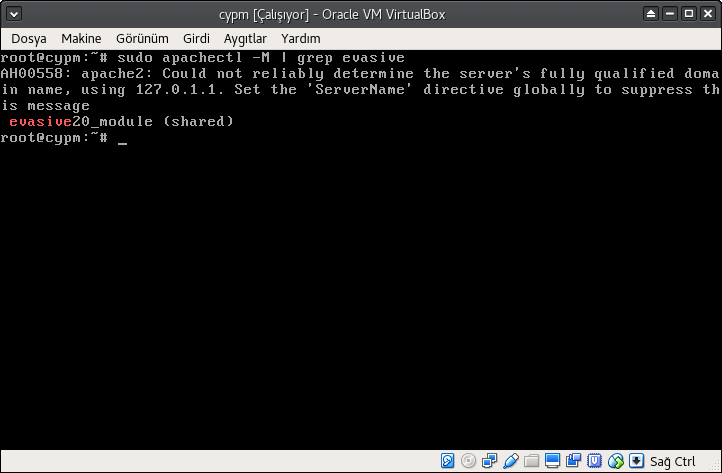The image size is (722, 473).
Task: Open the Yardım menu
Action: coord(300,38)
